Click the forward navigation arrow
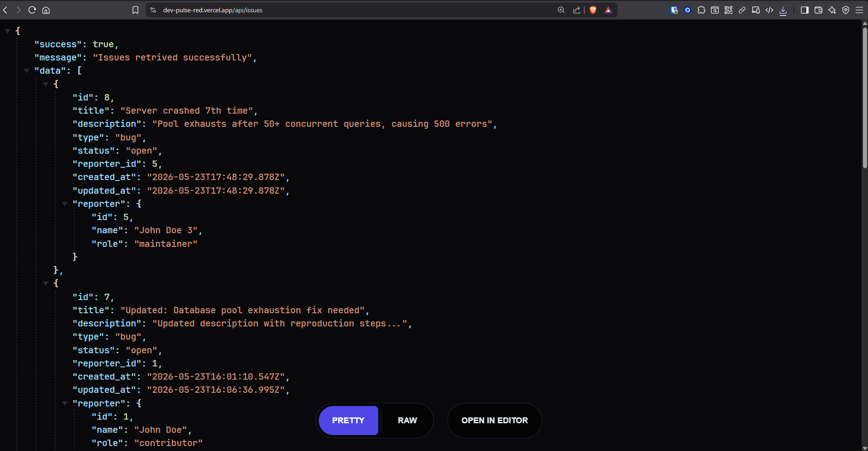 19,10
